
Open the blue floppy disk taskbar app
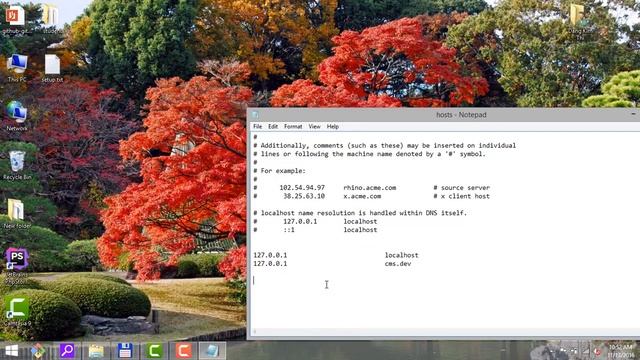pos(125,351)
